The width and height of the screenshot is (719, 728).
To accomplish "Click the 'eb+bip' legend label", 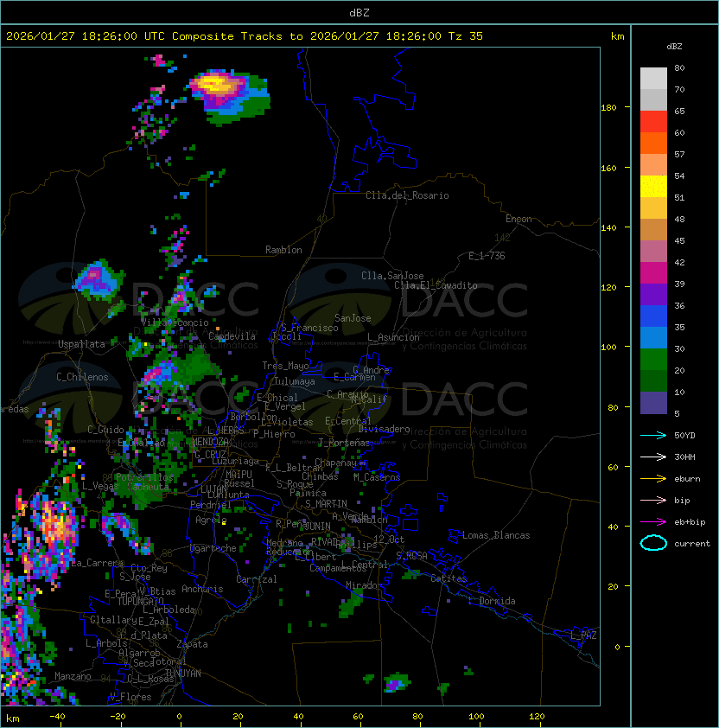I will coord(690,522).
